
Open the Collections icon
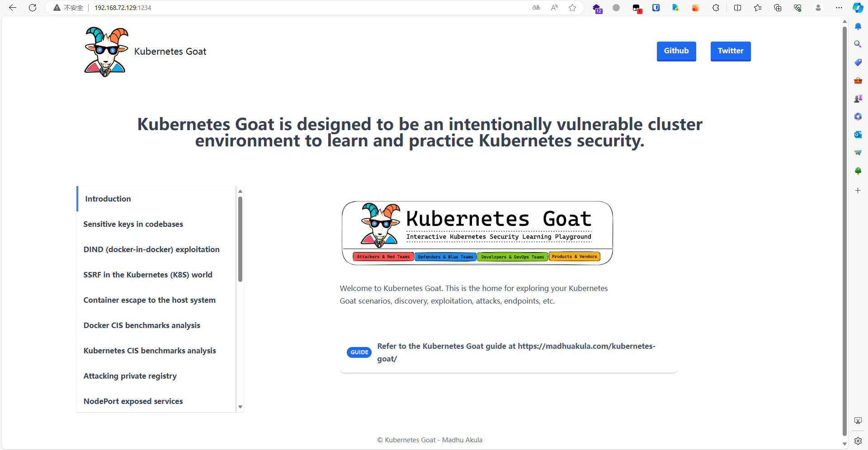pyautogui.click(x=778, y=8)
